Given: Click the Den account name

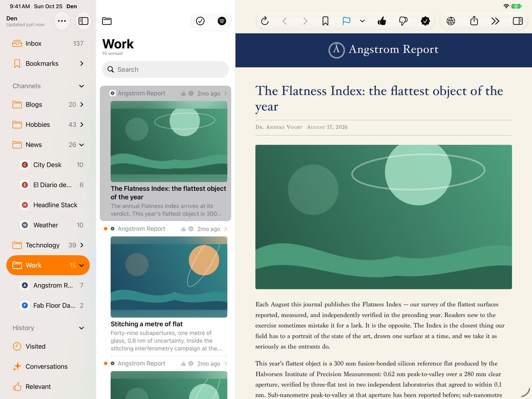Looking at the screenshot, I should pyautogui.click(x=12, y=18).
